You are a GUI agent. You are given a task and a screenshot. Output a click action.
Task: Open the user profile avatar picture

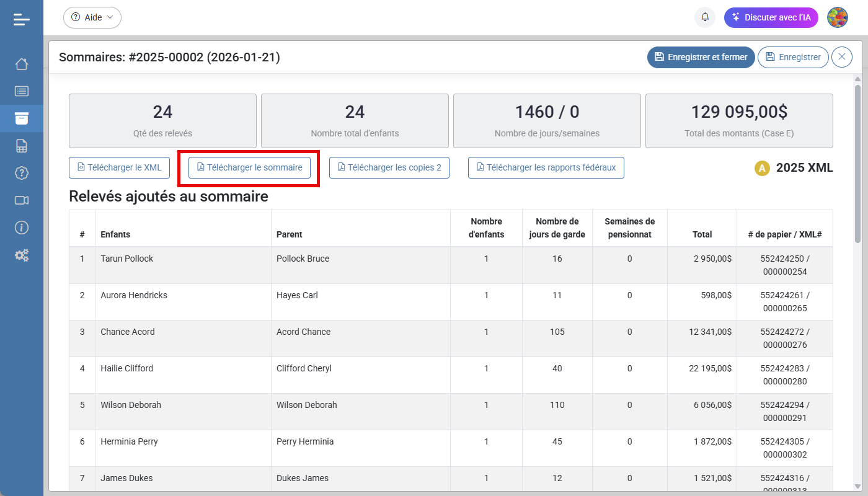coord(838,17)
